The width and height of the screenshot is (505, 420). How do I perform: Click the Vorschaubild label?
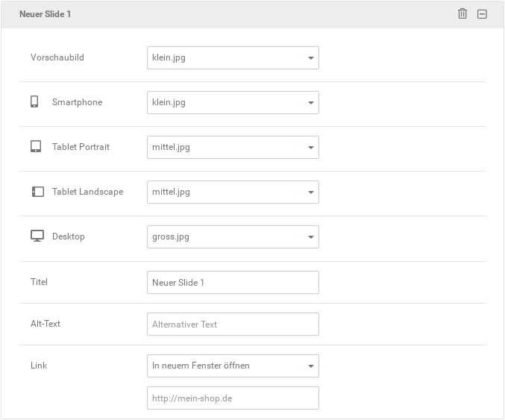(57, 57)
